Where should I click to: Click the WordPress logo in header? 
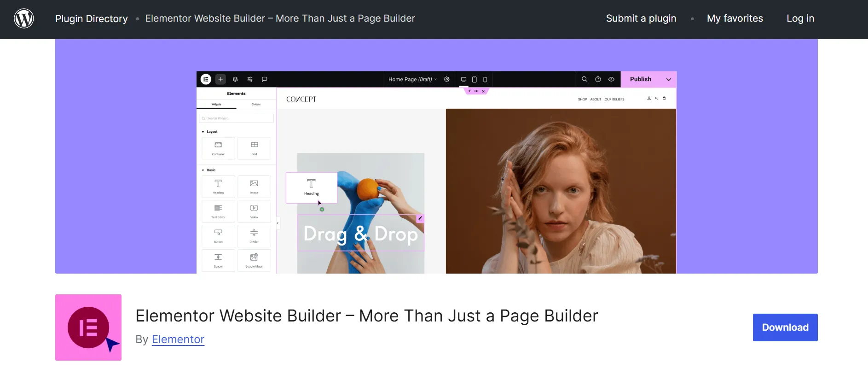[24, 18]
